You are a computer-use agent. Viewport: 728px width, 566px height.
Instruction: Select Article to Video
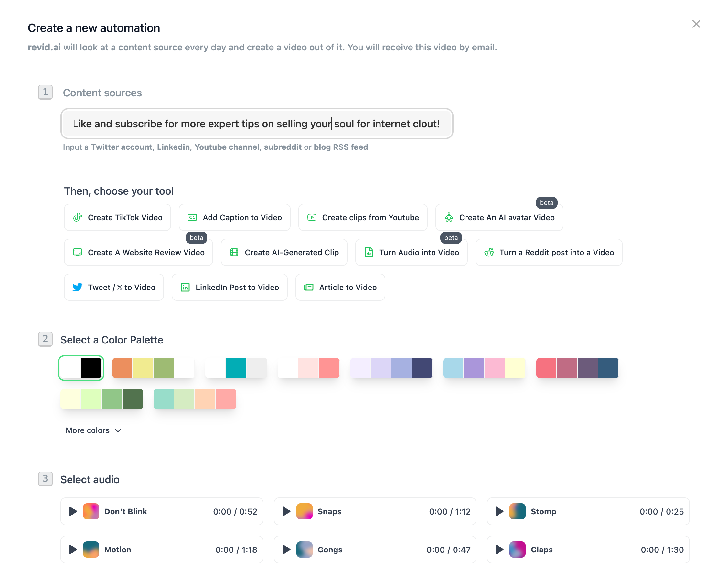[340, 287]
